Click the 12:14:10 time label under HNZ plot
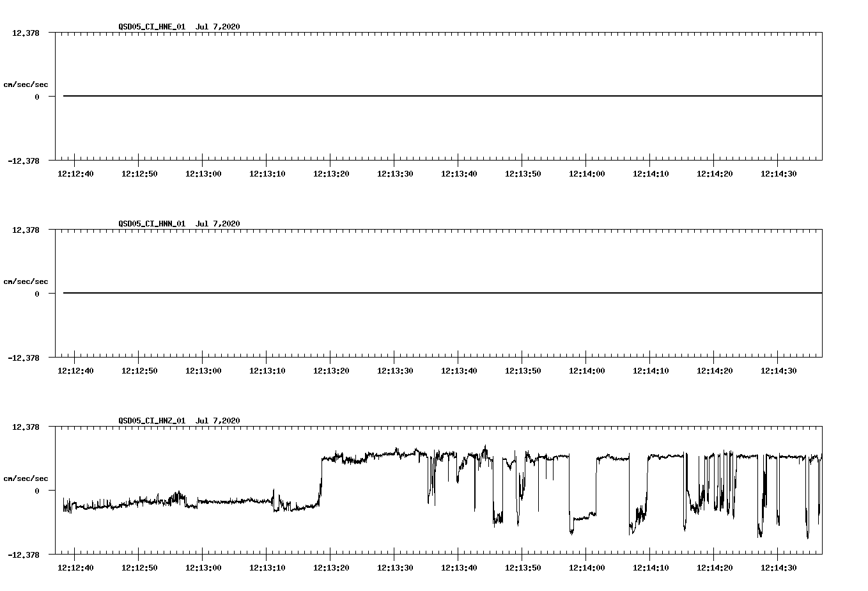The image size is (868, 591). coord(651,568)
